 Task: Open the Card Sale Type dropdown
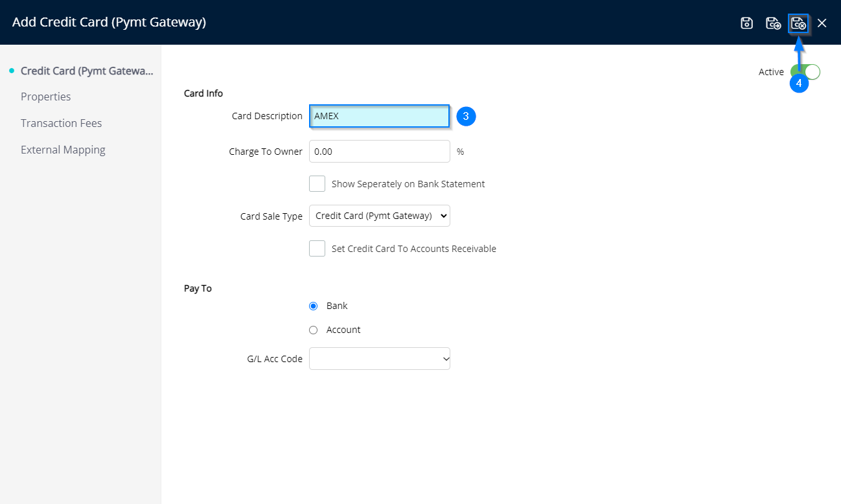pos(379,216)
